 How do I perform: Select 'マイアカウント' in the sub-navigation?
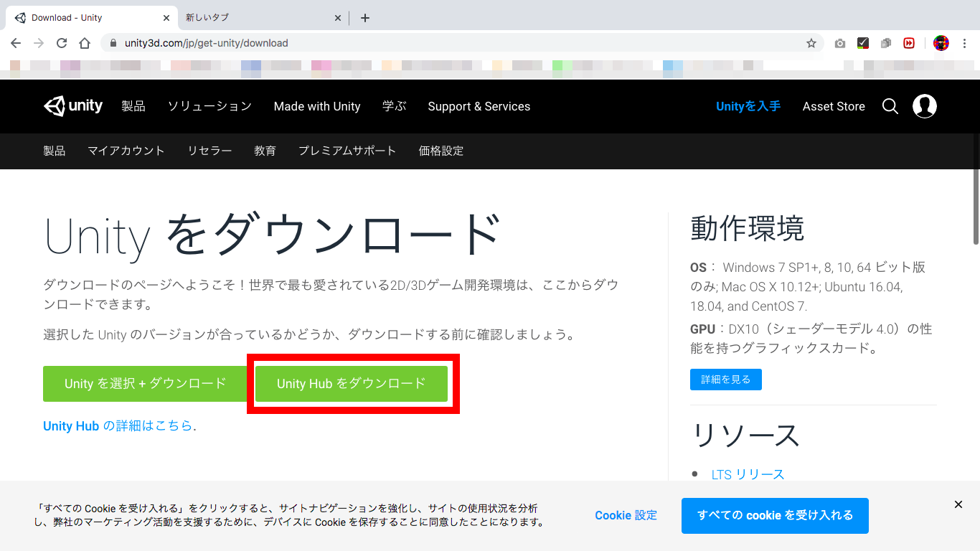126,151
